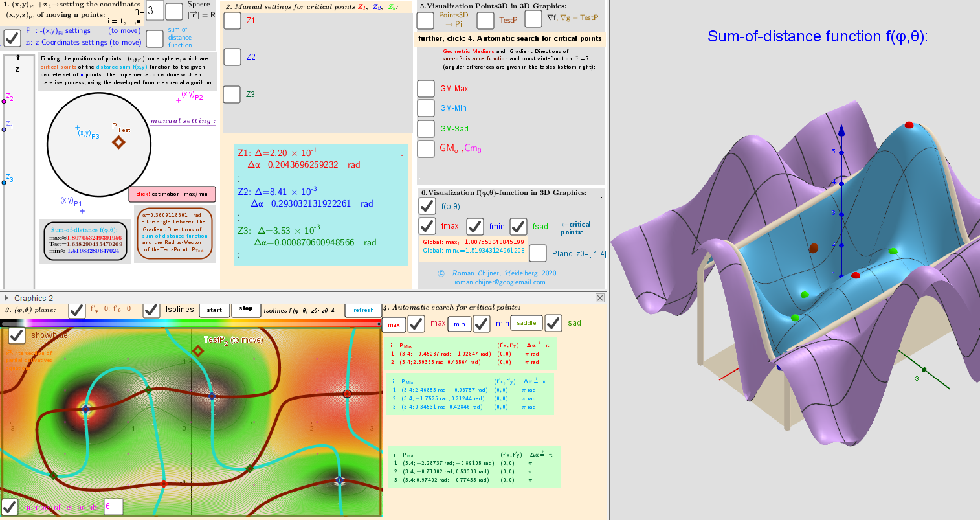
Task: Enable the sum of distance function checkbox
Action: pyautogui.click(x=155, y=38)
